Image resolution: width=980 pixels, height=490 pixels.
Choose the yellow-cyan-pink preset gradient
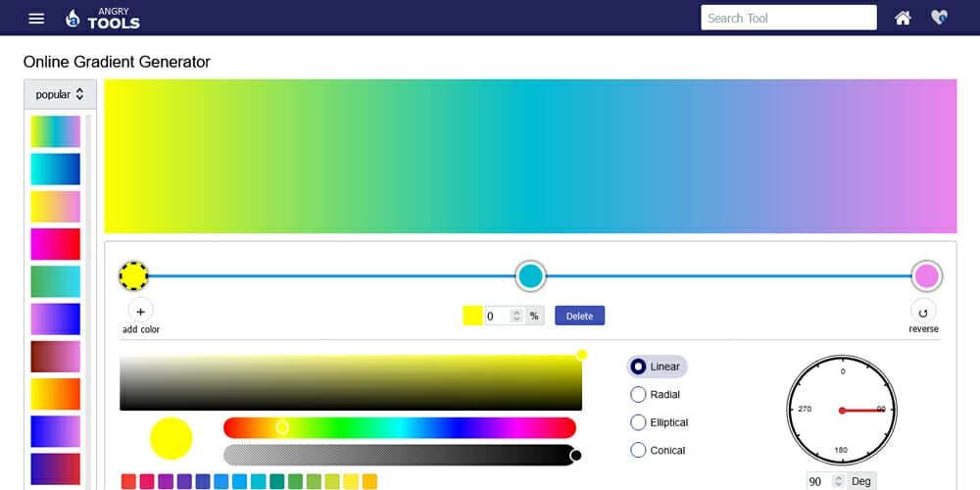56,131
